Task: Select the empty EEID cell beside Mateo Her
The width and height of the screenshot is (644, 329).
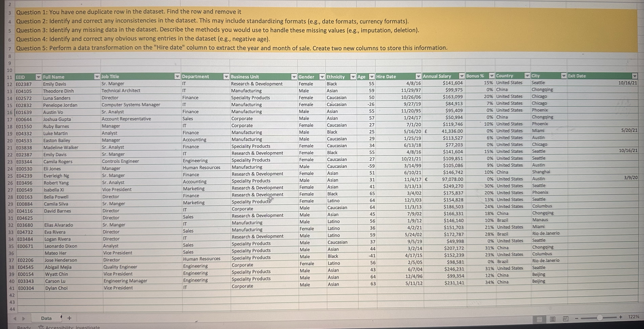Action: point(30,253)
